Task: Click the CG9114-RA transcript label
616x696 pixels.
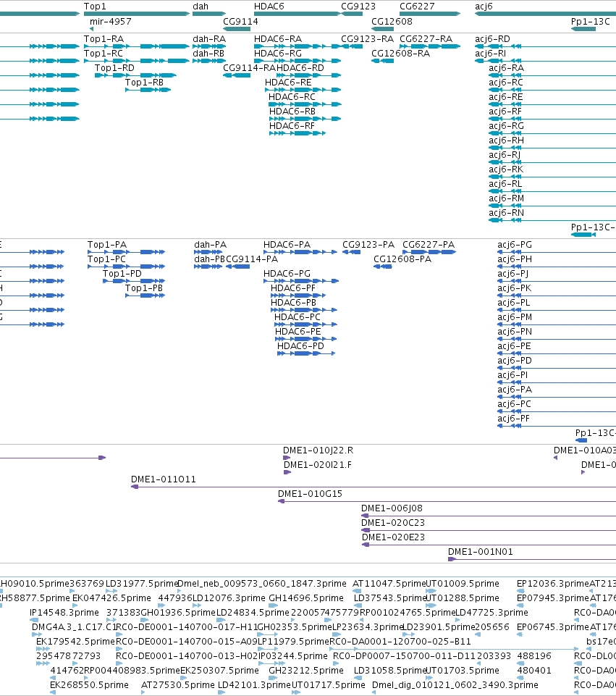Action: tap(249, 68)
